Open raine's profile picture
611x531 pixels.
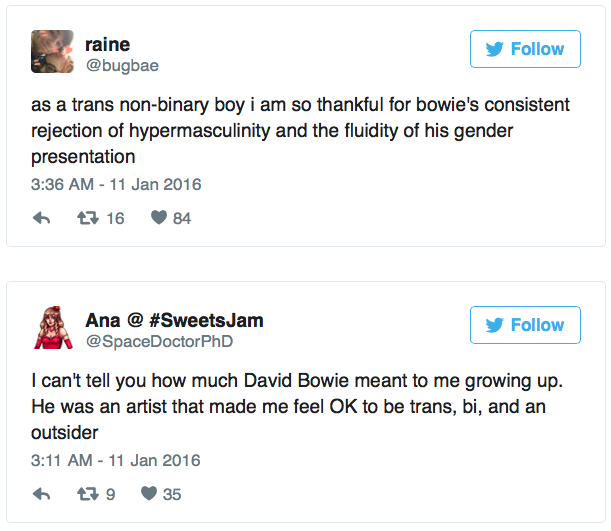tap(52, 51)
